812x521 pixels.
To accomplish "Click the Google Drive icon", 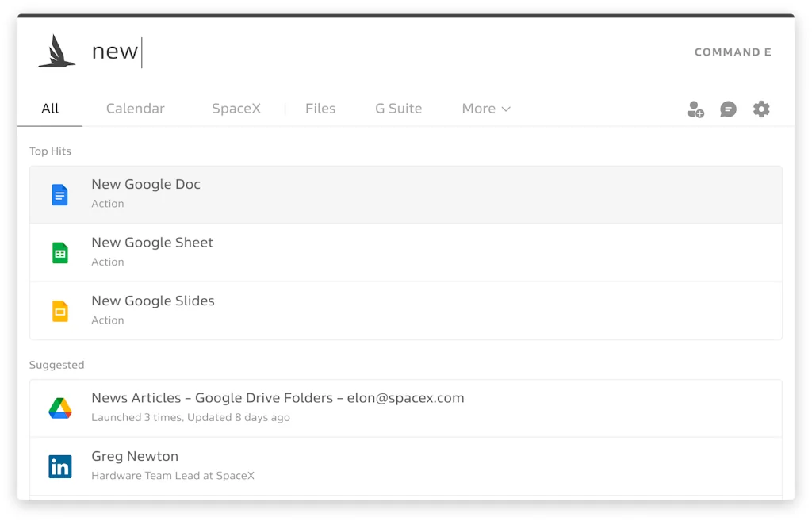I will click(x=60, y=408).
